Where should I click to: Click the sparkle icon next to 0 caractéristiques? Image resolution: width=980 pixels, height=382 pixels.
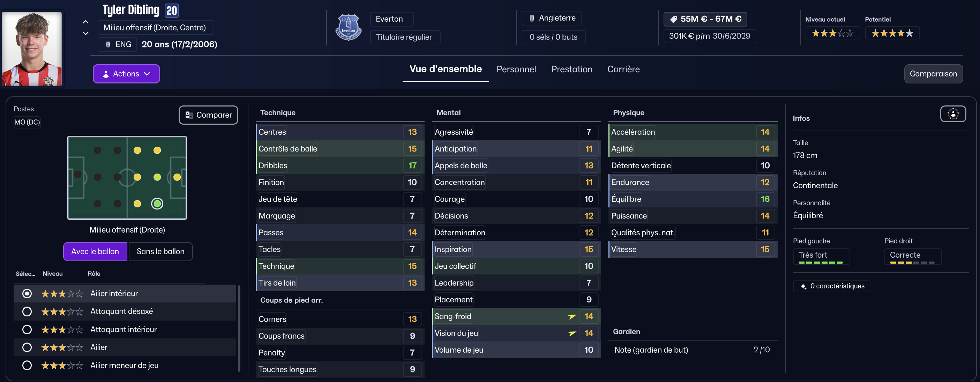coord(803,286)
